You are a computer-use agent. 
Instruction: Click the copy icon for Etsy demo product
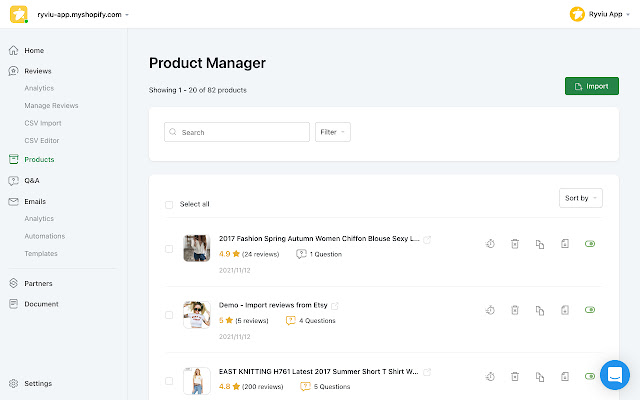[539, 310]
